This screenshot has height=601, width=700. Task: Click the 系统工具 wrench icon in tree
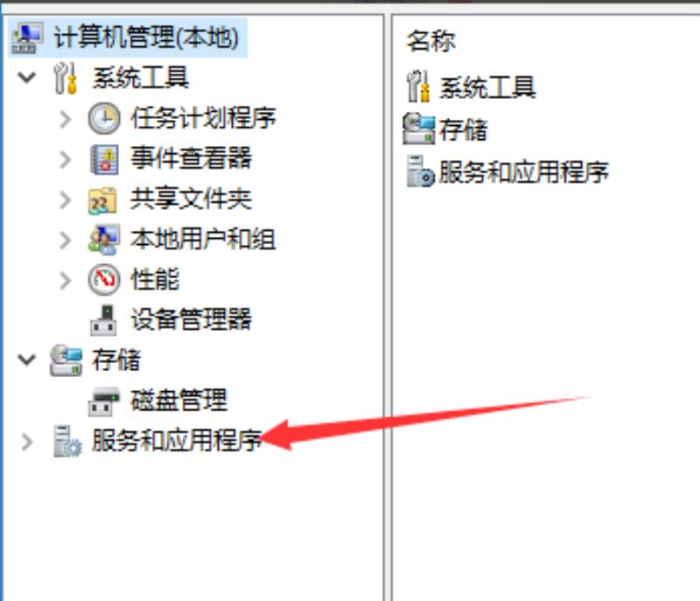coord(65,78)
